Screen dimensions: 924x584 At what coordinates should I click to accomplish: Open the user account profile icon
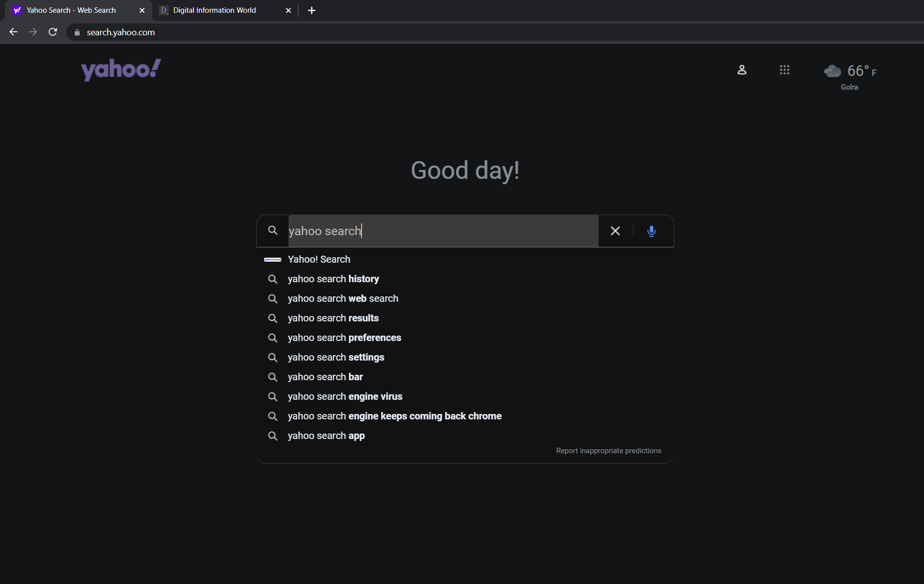pos(742,70)
